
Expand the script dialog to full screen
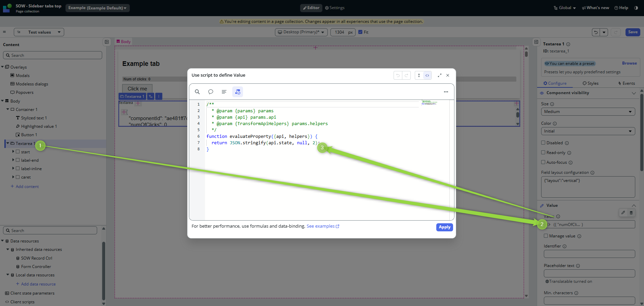click(x=439, y=75)
